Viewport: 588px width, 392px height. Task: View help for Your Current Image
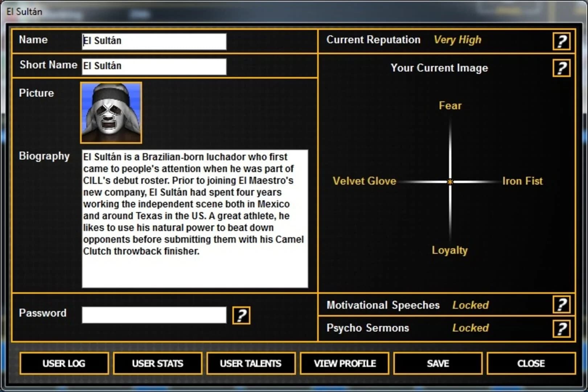point(561,67)
